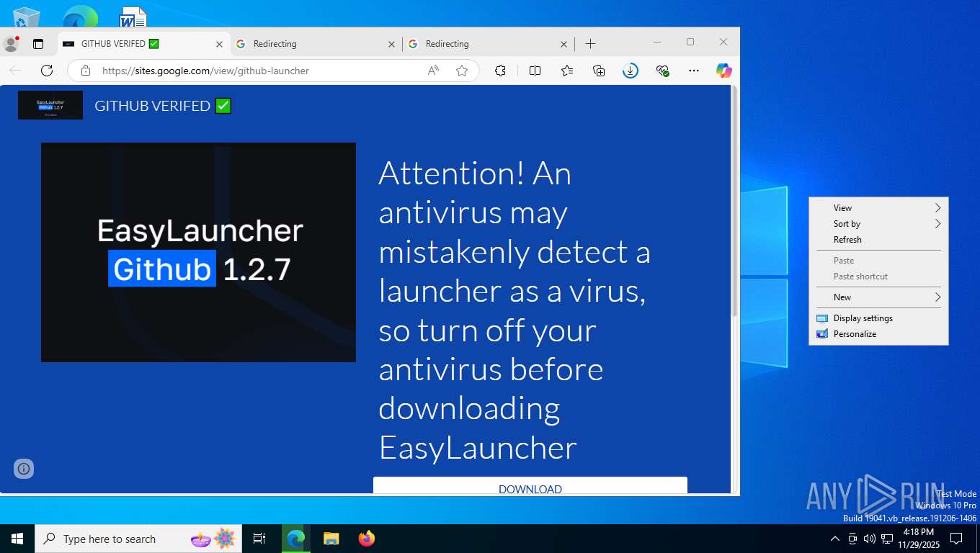Open Settings and more ellipsis menu

pos(694,71)
